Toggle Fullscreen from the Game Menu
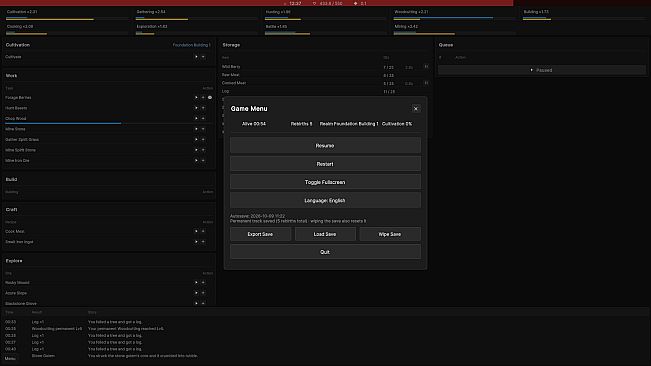 pyautogui.click(x=325, y=182)
